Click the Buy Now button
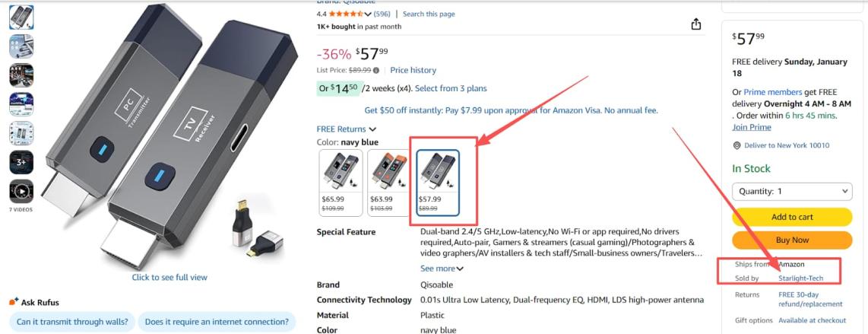This screenshot has height=334, width=868. click(792, 240)
